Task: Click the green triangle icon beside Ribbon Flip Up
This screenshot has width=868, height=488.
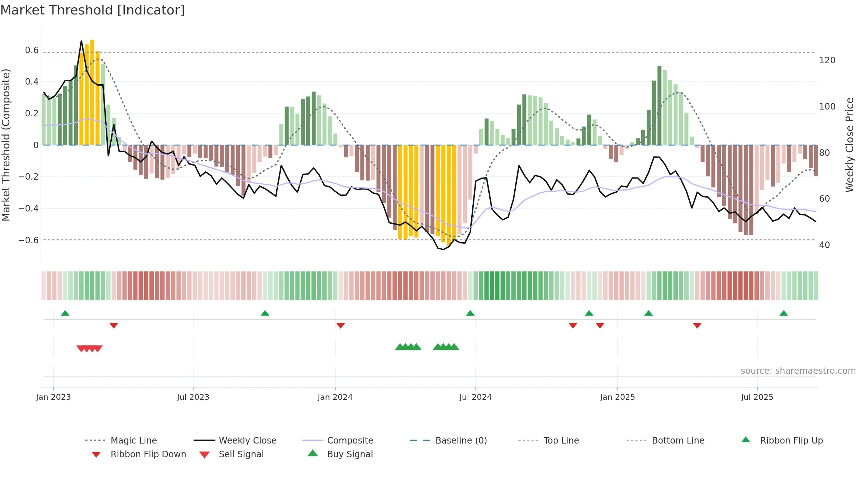Action: [x=746, y=440]
